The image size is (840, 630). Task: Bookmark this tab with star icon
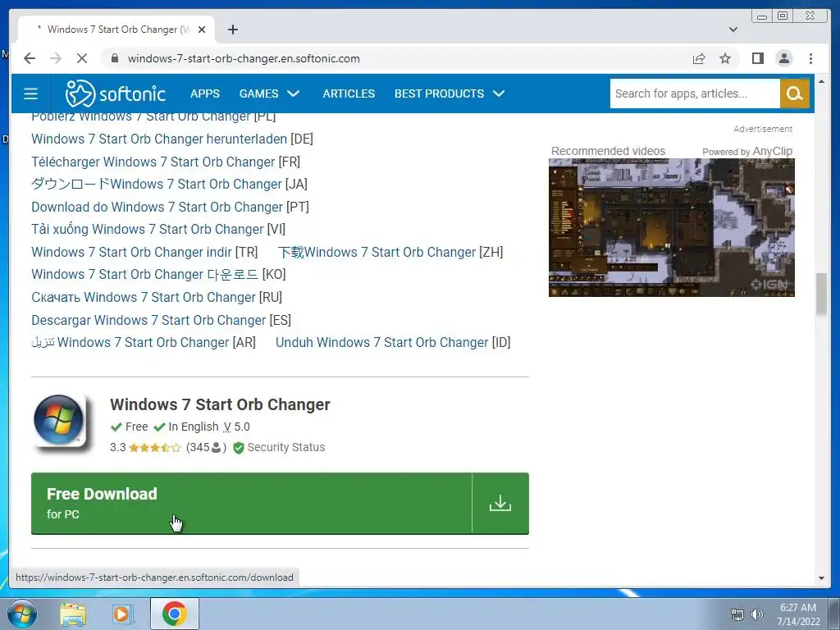(x=725, y=58)
